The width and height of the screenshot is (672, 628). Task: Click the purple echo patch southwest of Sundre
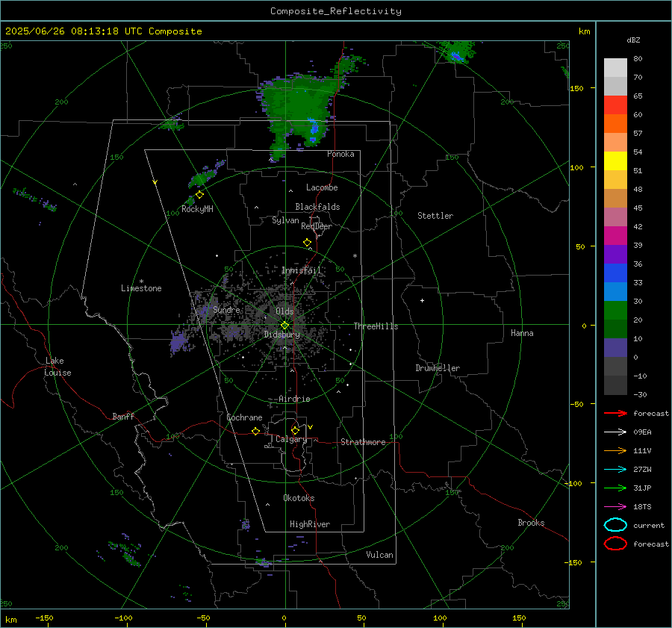[179, 343]
